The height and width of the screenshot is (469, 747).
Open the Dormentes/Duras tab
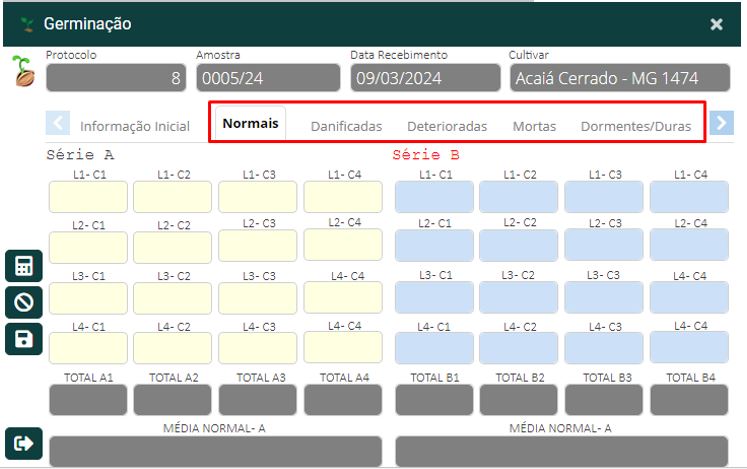pos(636,126)
